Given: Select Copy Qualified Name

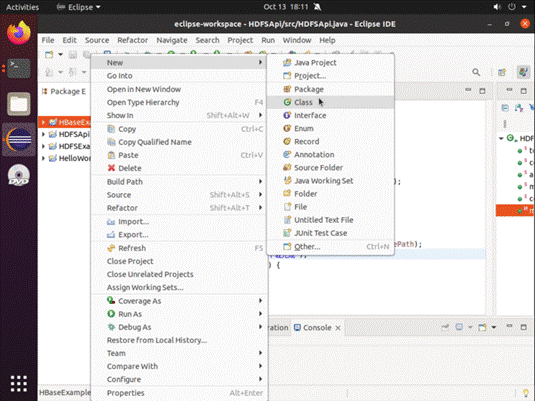Looking at the screenshot, I should (x=179, y=142).
